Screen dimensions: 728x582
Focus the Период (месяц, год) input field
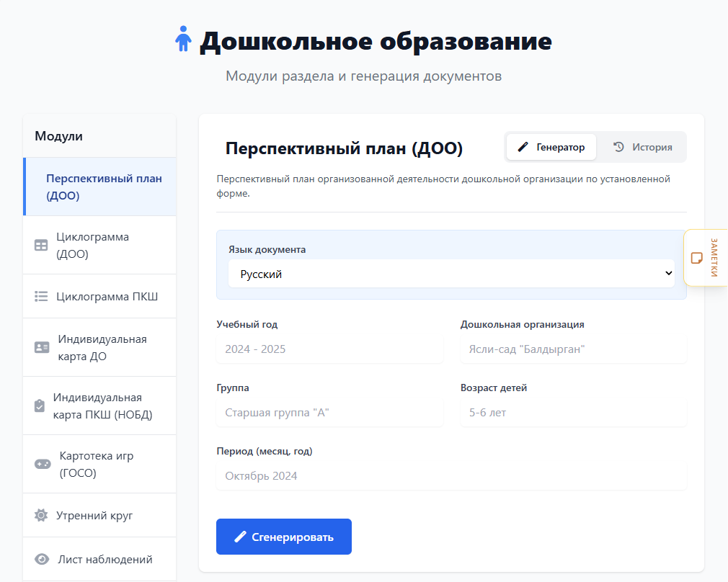(451, 475)
